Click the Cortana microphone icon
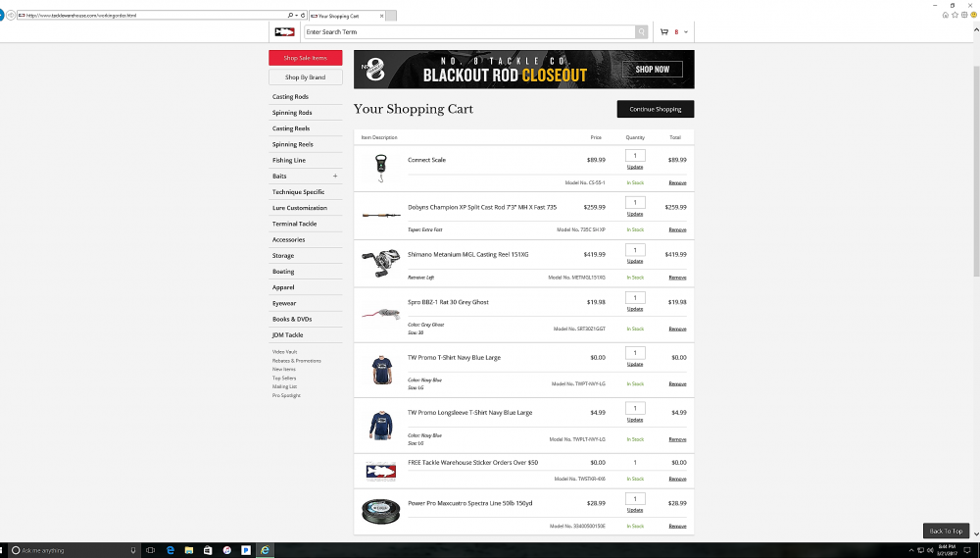980x558 pixels. (x=132, y=550)
